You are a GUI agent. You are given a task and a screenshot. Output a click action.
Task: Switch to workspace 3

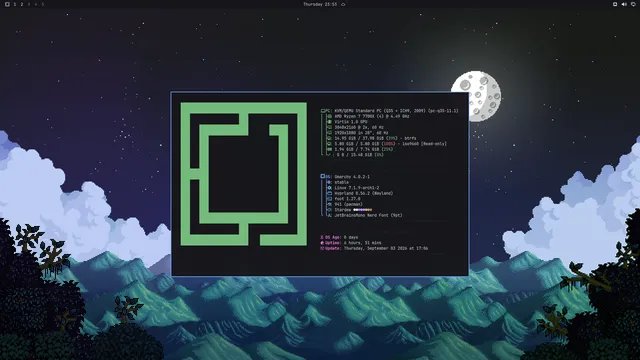click(x=29, y=4)
